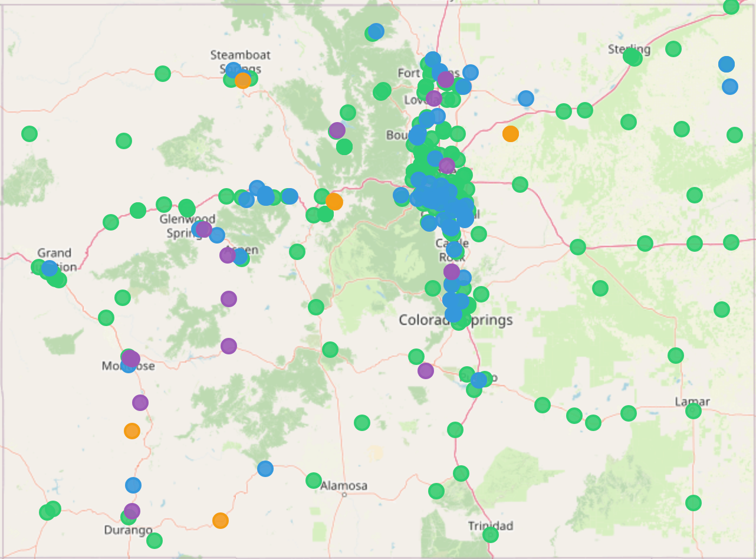Select the green marker at Trinidad

click(x=490, y=535)
